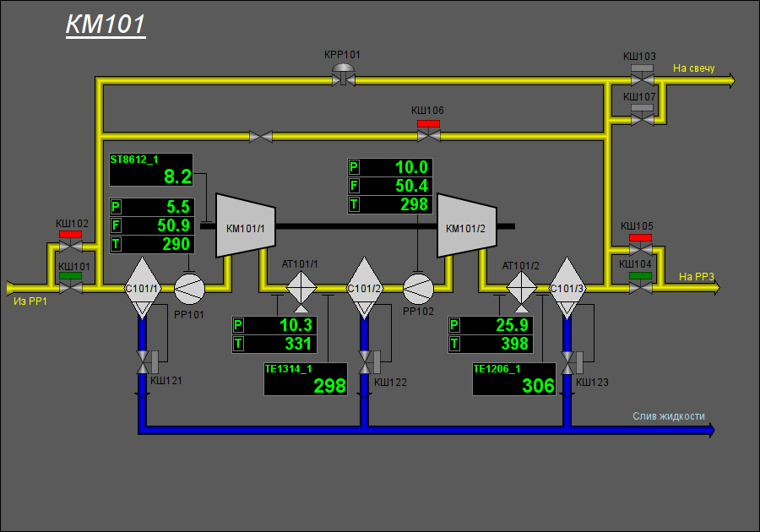Click the РР102 flow meter symbol
This screenshot has width=760, height=532.
coord(418,289)
